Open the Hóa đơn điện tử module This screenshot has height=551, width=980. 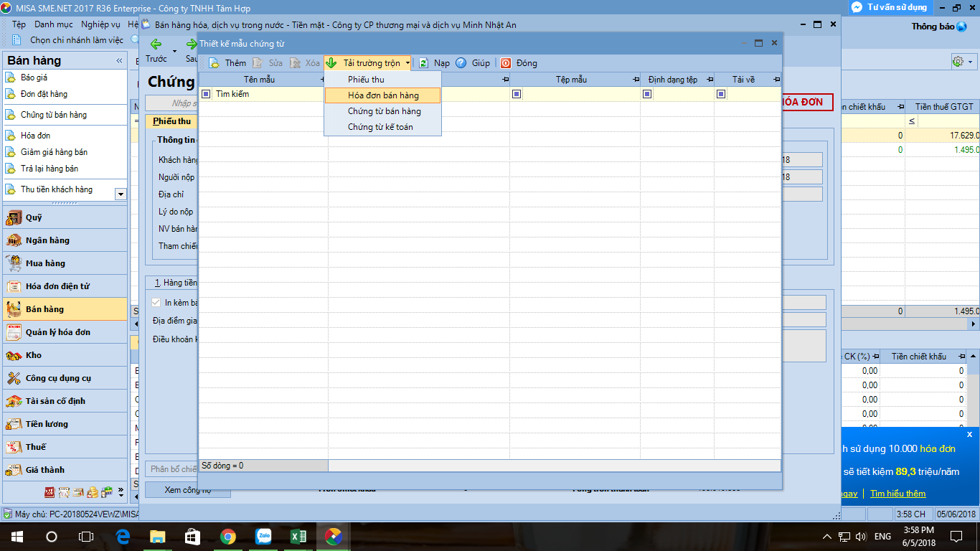[x=65, y=286]
